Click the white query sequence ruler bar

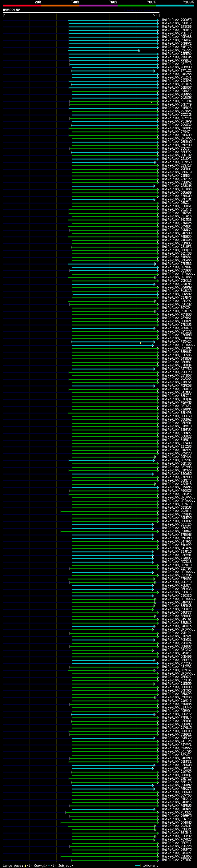click(x=81, y=13)
